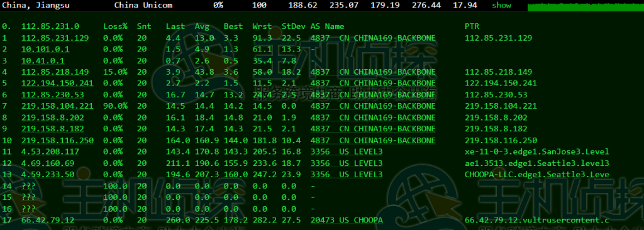Select PTR 66.42.79.12.vultrusercontent text
Viewport: 644px width, 230px height.
537,220
